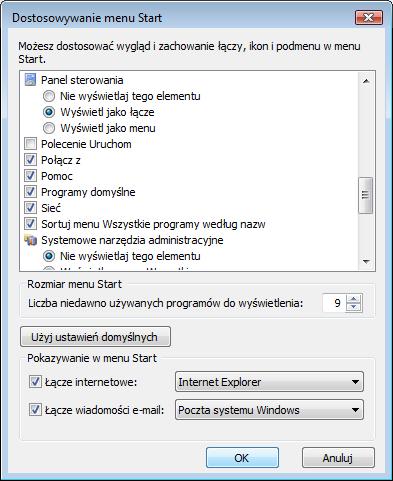Viewport: 393px width, 481px height.
Task: Click the Systemowe narzędzia administracyjne icon
Action: 30,240
